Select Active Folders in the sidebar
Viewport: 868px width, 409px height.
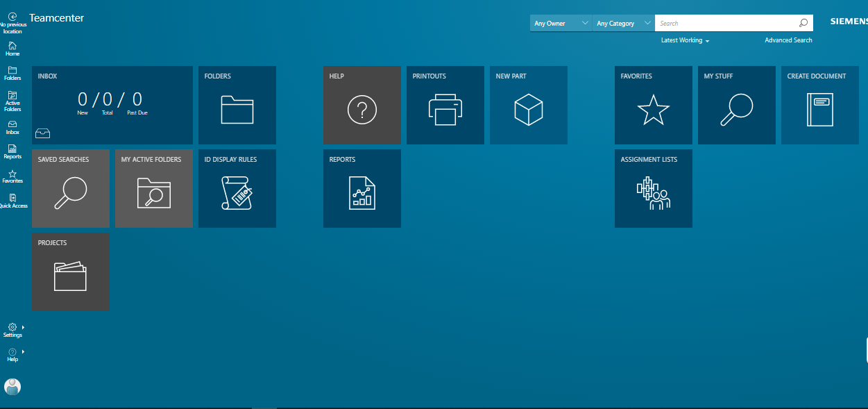(12, 101)
